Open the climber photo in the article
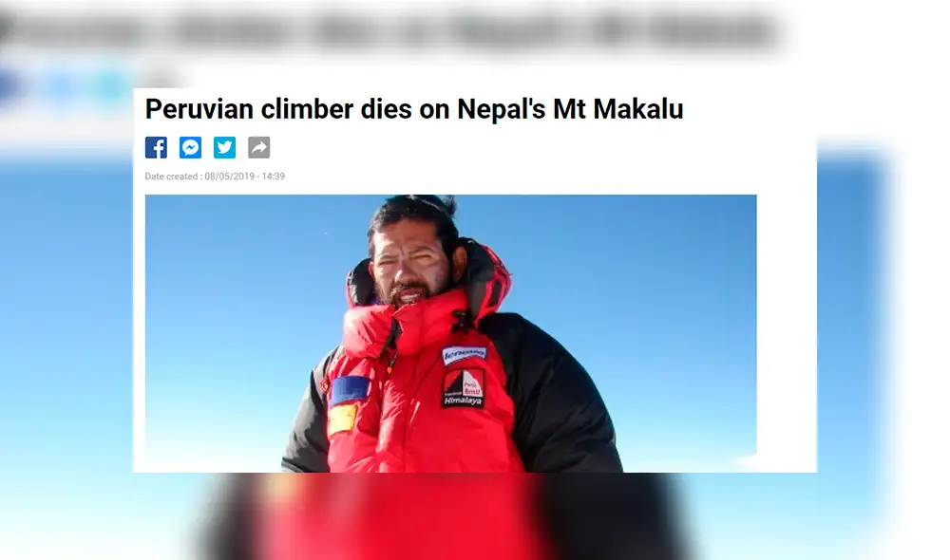The width and height of the screenshot is (950, 560). pyautogui.click(x=450, y=333)
